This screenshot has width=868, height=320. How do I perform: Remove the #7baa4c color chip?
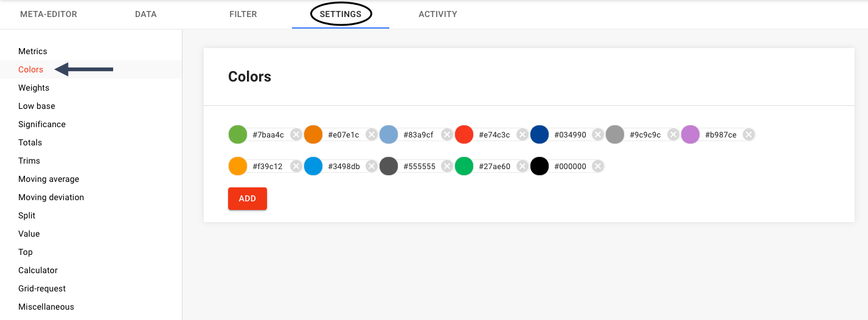296,134
